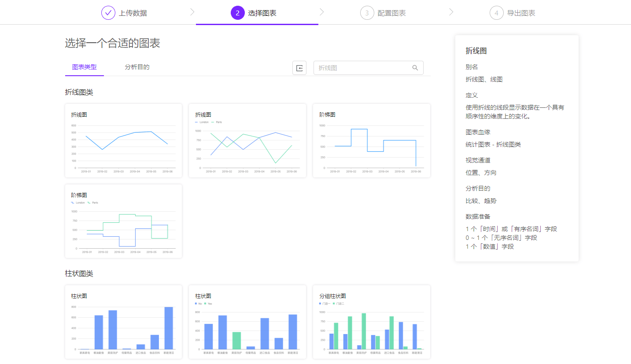
Task: Go to the 配置图表 step
Action: tap(383, 12)
